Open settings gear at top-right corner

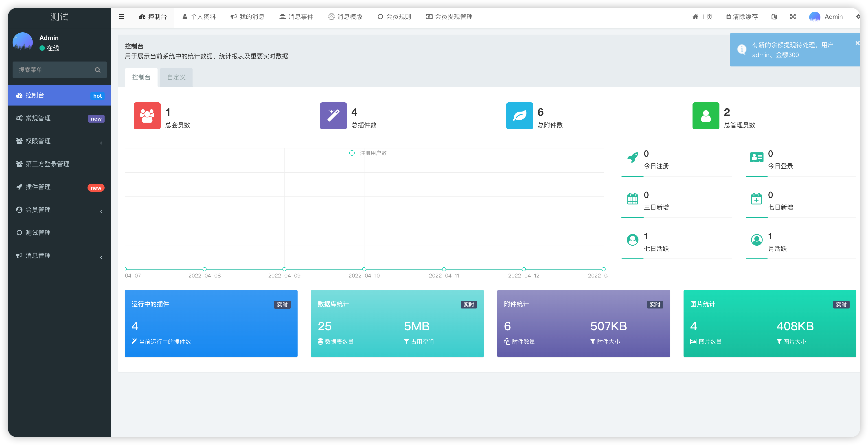pyautogui.click(x=858, y=17)
